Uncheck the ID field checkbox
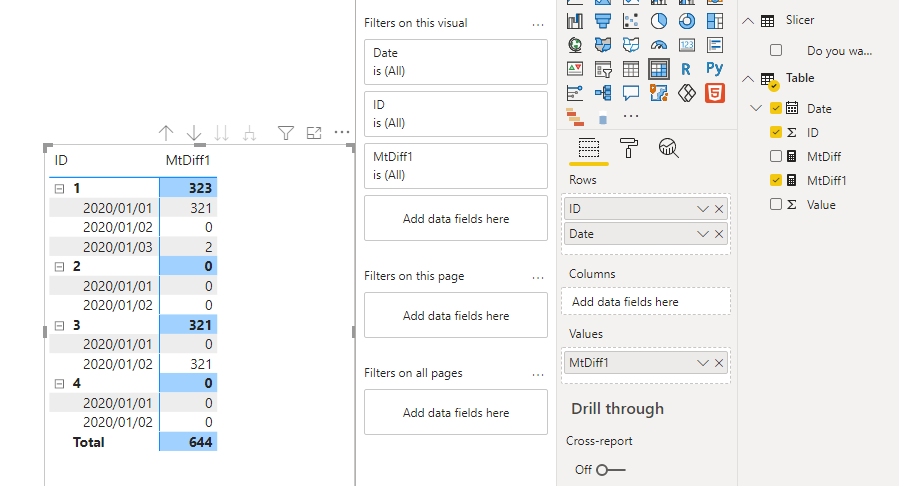 coord(776,132)
